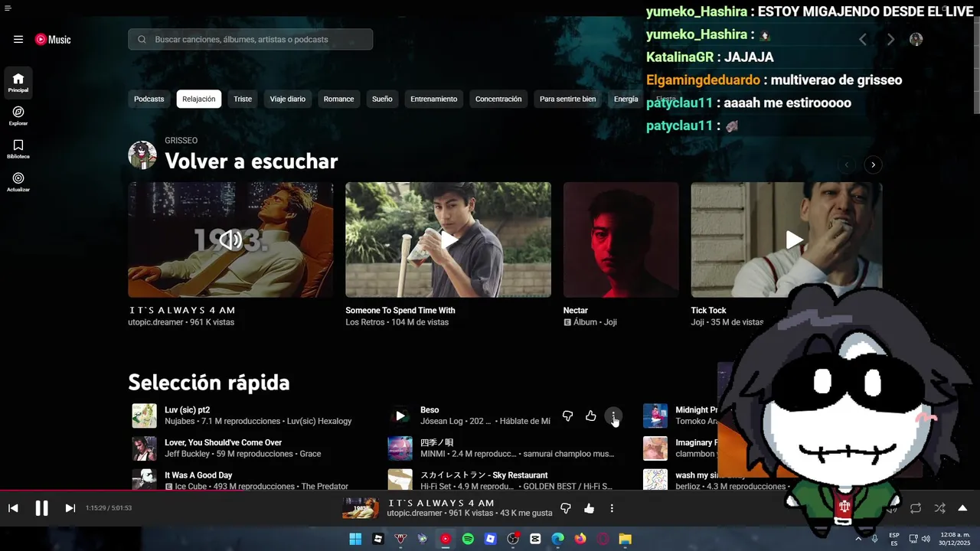The height and width of the screenshot is (551, 980).
Task: Show next items in Volver a escuchar carousel
Action: [873, 165]
